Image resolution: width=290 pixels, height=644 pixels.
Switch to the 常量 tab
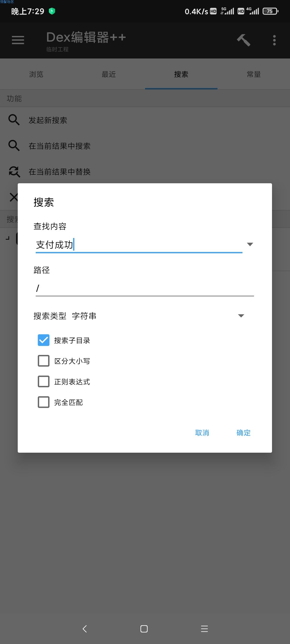click(x=254, y=74)
